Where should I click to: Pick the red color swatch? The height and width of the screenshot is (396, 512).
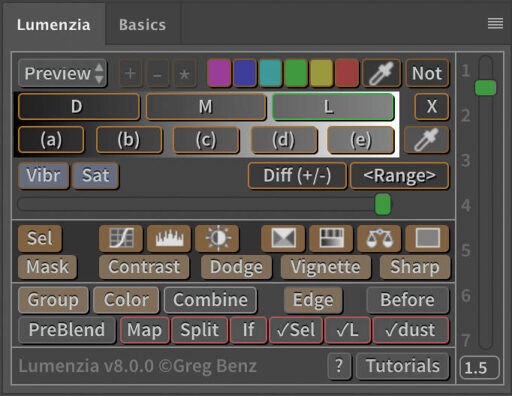coord(347,73)
